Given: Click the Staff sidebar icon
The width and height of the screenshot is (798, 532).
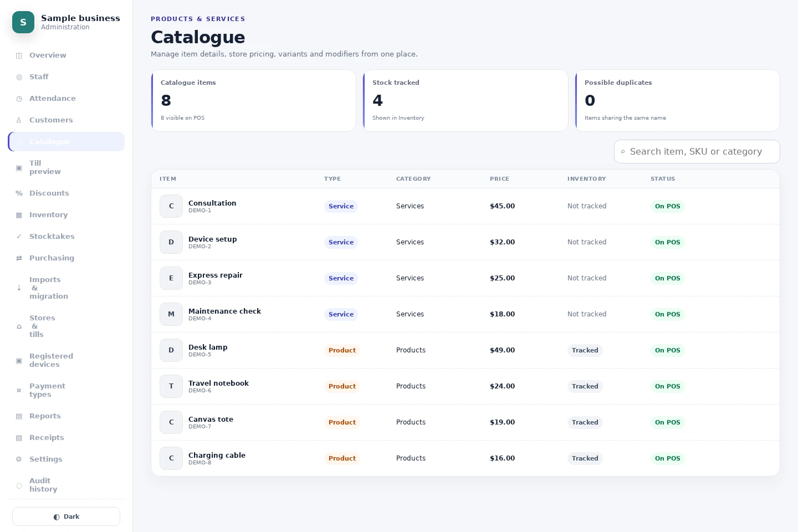Looking at the screenshot, I should coord(19,77).
